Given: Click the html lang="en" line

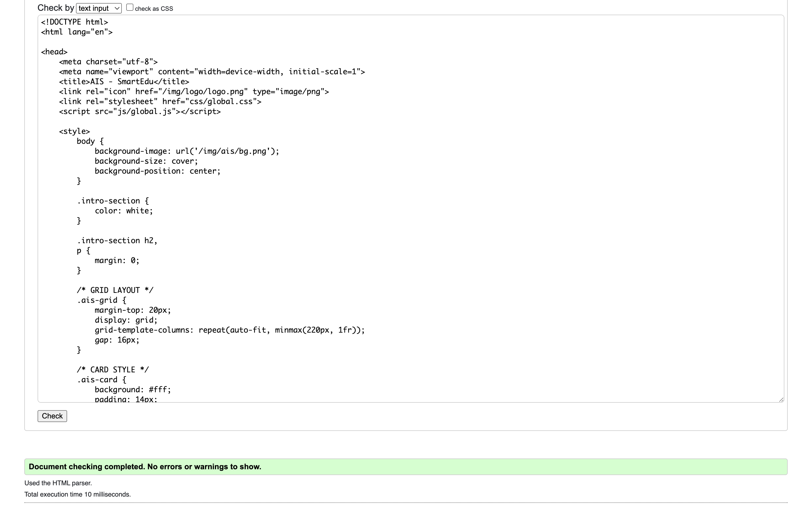Looking at the screenshot, I should pyautogui.click(x=77, y=32).
